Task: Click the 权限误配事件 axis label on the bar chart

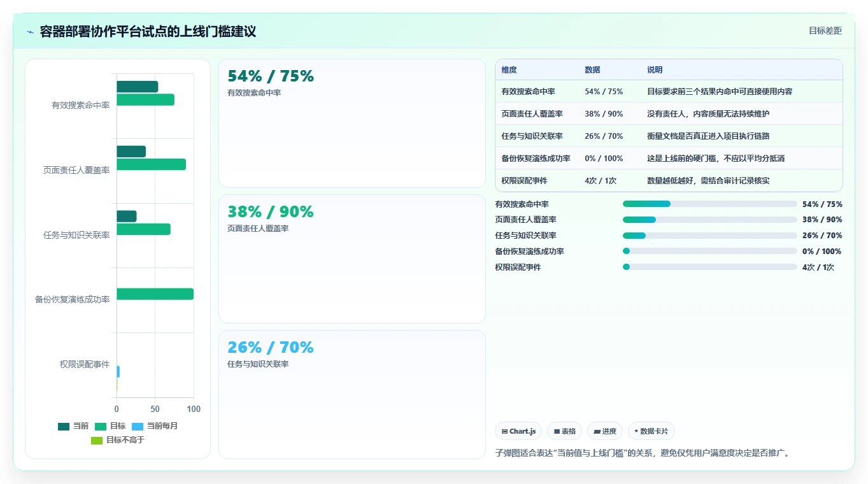Action: 85,364
